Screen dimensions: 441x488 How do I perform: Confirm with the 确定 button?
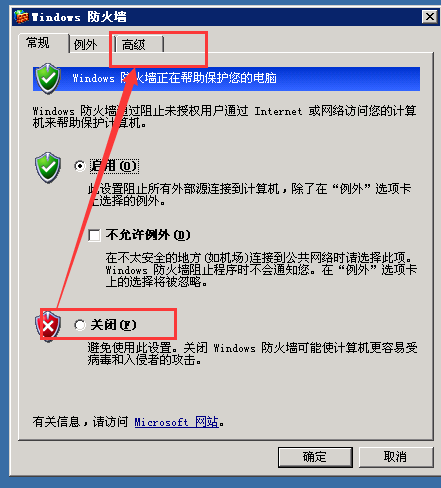(315, 457)
